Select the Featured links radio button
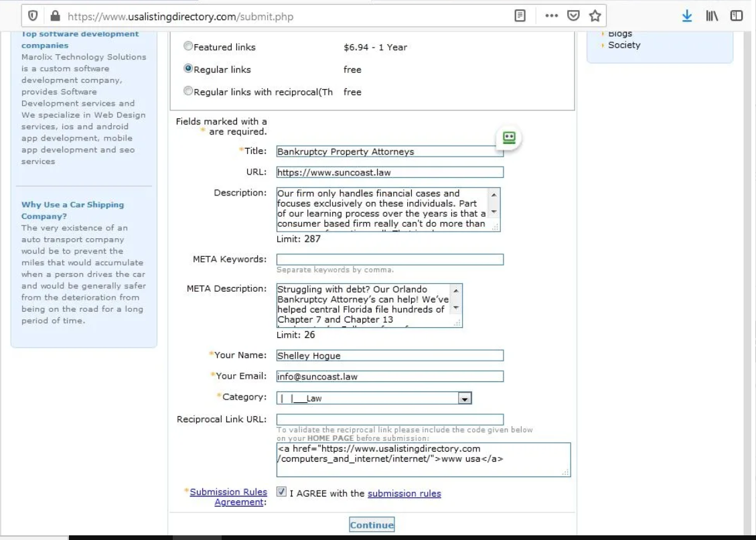This screenshot has width=756, height=540. [x=189, y=47]
